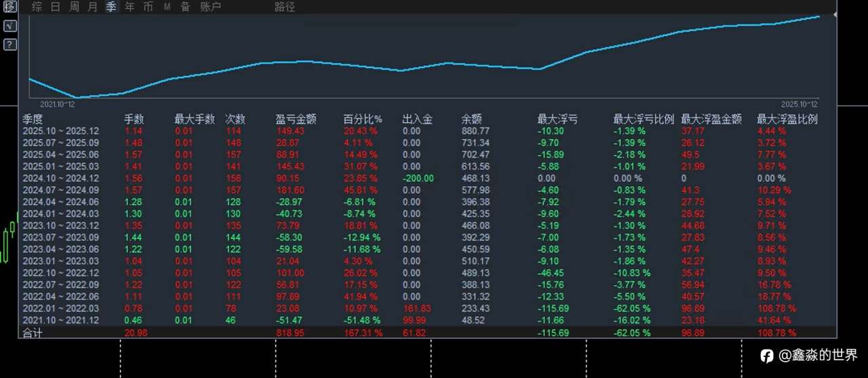Select the 2022.10 ~ 2022.12 quarter row

coord(427,273)
